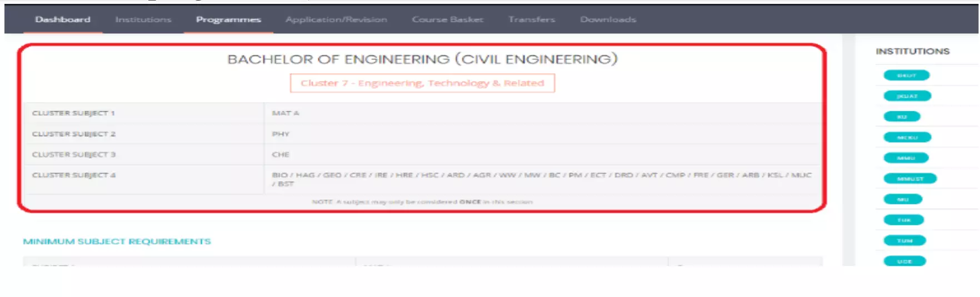Screen dimensions: 980x297
Task: Click the TUK institution badge
Action: tap(903, 220)
